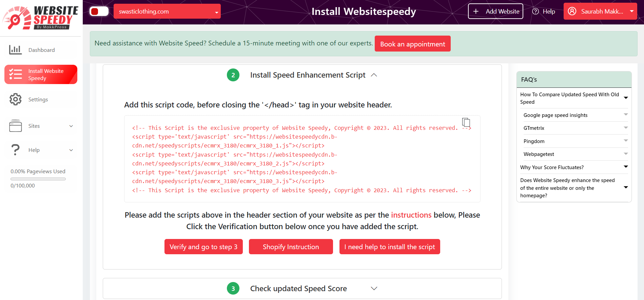The image size is (644, 300).
Task: Click 0.00% Pageviews Used text
Action: (38, 172)
